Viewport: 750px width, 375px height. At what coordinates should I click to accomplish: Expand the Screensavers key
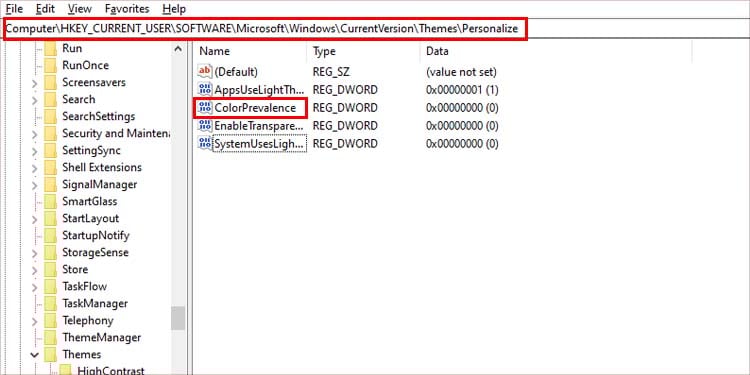[x=34, y=83]
